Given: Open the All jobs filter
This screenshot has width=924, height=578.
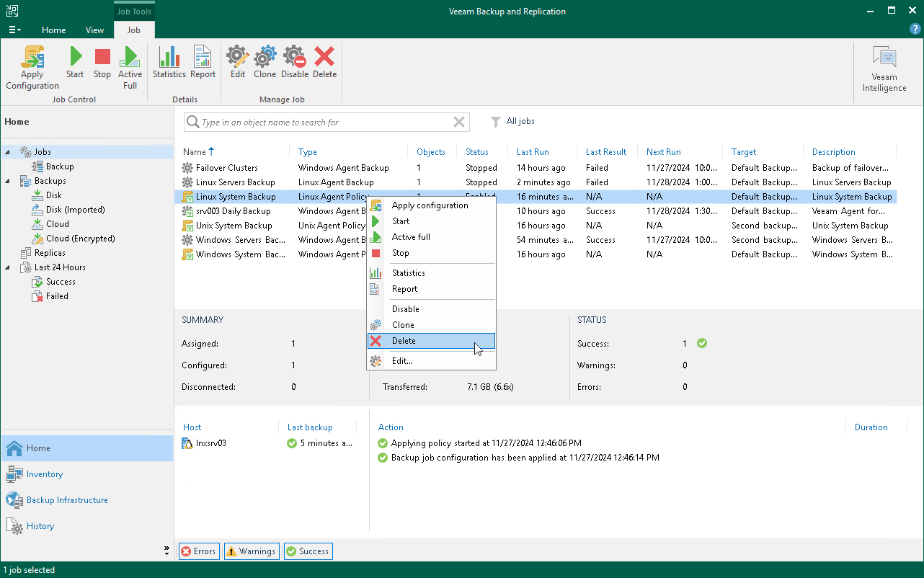Looking at the screenshot, I should 512,122.
